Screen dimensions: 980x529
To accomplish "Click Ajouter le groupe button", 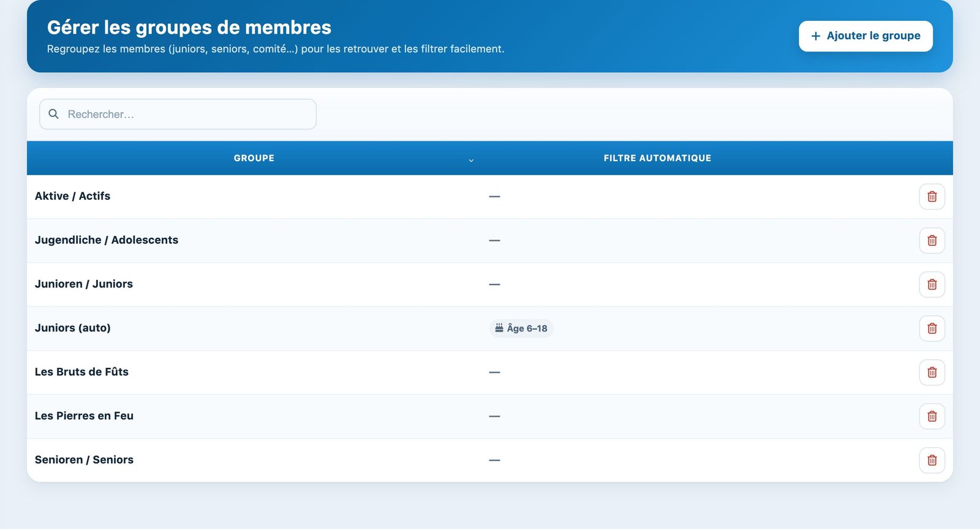I will pyautogui.click(x=865, y=36).
